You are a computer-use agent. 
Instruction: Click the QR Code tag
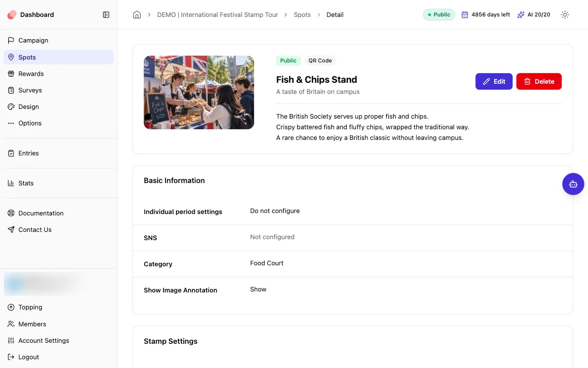320,61
